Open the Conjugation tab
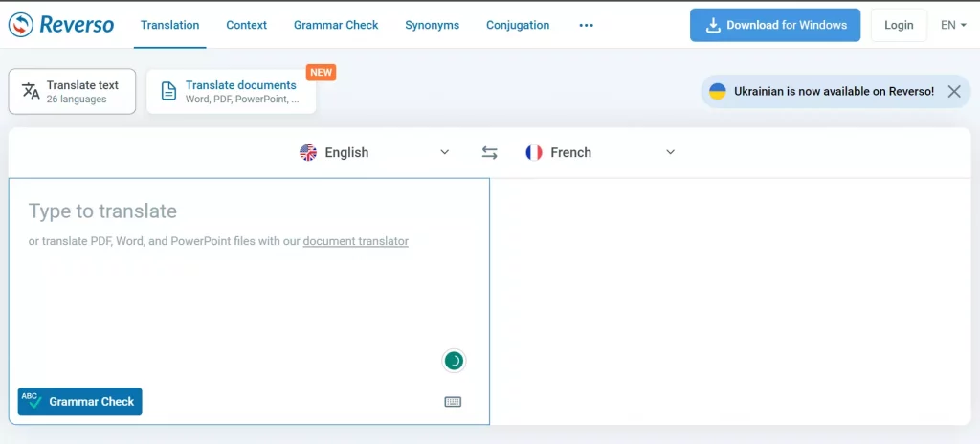 pos(518,25)
